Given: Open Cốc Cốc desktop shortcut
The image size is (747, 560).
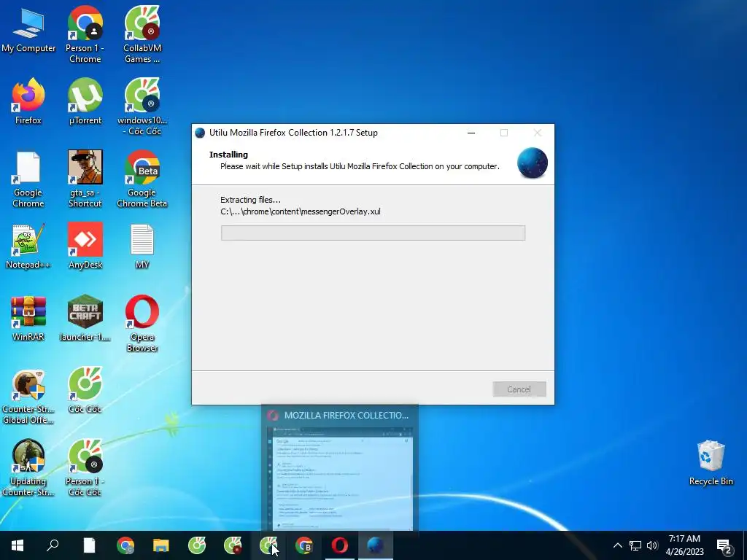Looking at the screenshot, I should 85,391.
